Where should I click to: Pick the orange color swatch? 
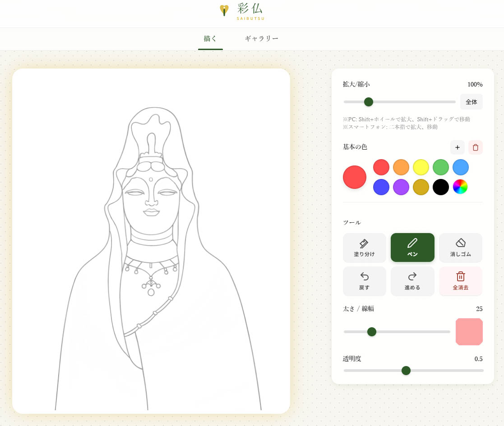401,167
